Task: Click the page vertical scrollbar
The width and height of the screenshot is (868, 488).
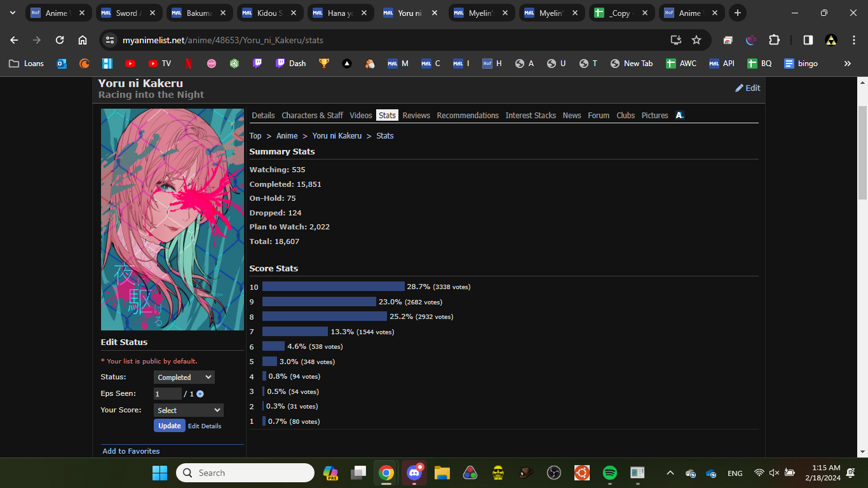Action: coord(862,152)
